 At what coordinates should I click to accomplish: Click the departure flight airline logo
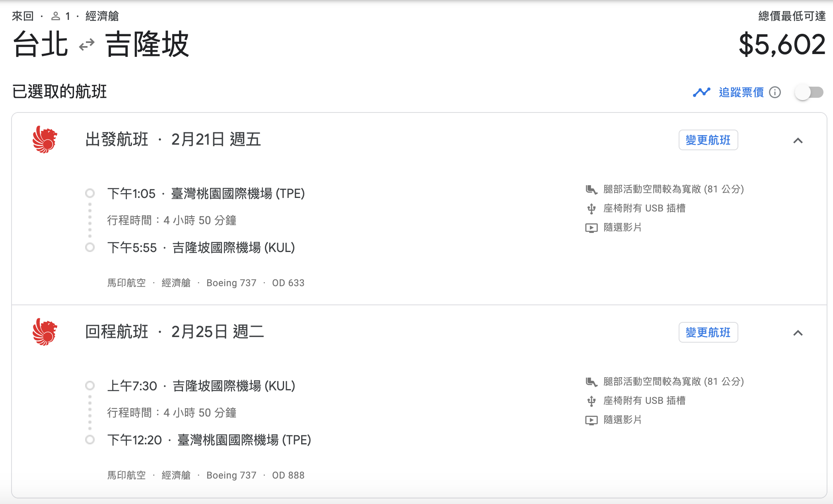coord(45,140)
